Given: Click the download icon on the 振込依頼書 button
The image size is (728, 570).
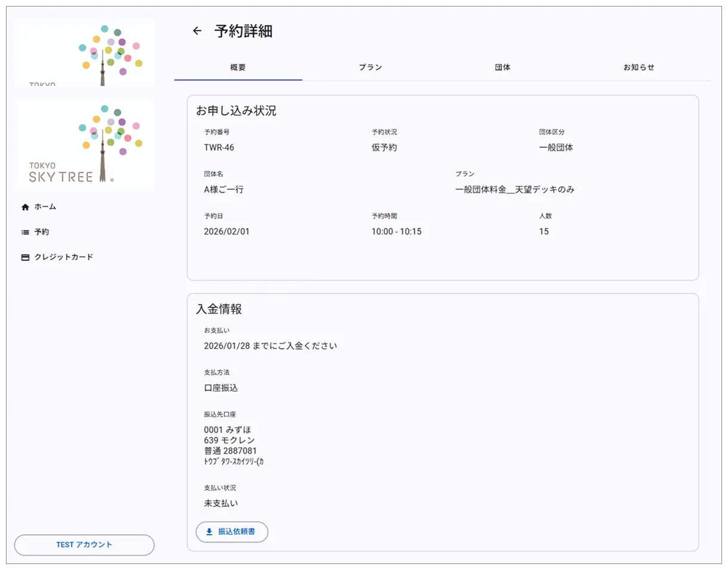Looking at the screenshot, I should [x=208, y=532].
